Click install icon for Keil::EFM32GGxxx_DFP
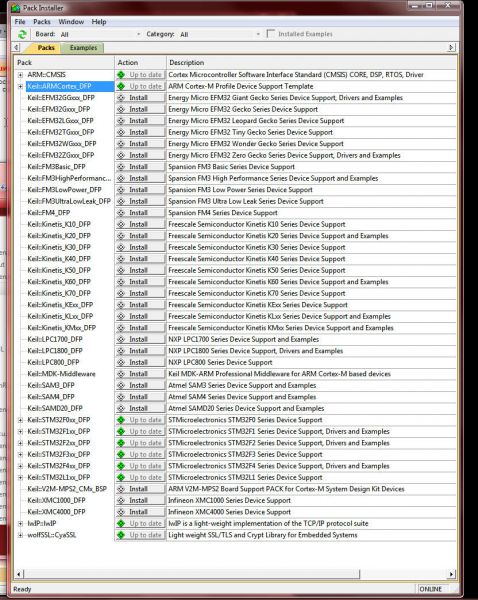This screenshot has height=600, width=478. point(121,98)
